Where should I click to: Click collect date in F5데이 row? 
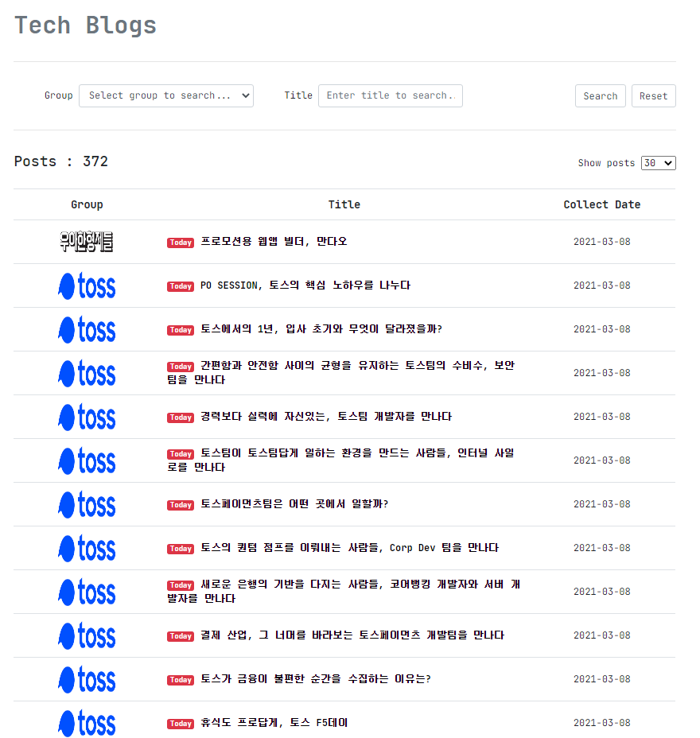pyautogui.click(x=601, y=724)
